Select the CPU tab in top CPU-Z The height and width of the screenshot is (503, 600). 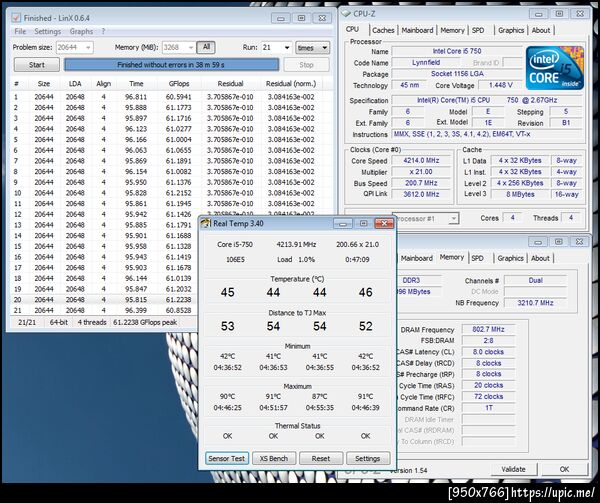352,29
